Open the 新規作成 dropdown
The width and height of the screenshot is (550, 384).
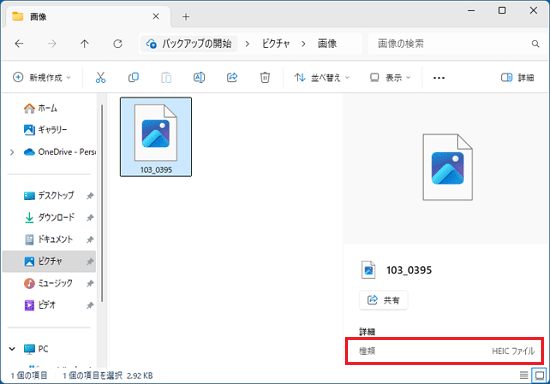(x=42, y=78)
